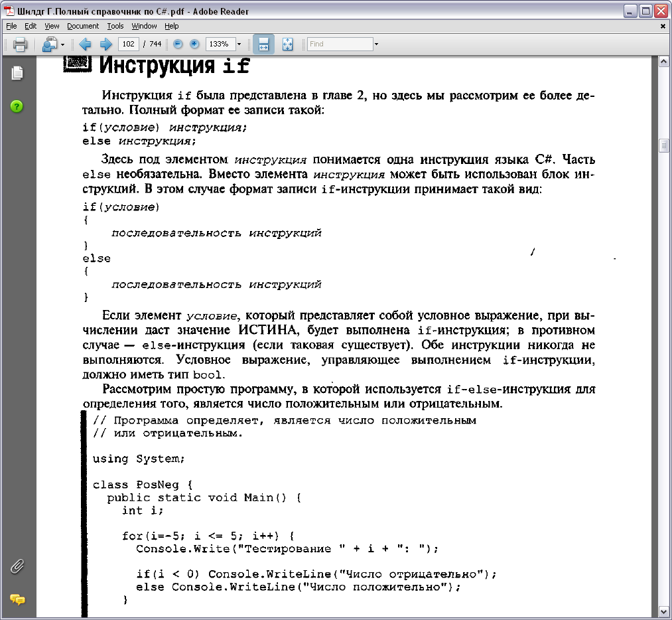Open the green How To help panel icon
The width and height of the screenshot is (672, 620).
[17, 106]
